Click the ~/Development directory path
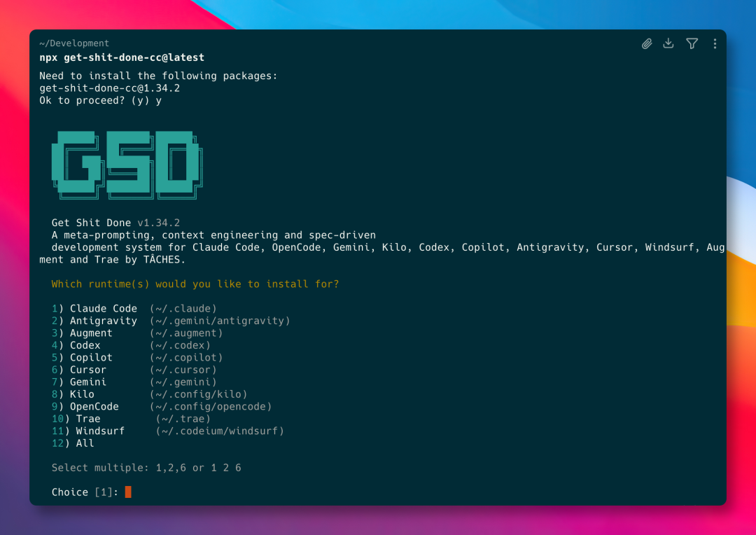The image size is (756, 535). point(74,43)
